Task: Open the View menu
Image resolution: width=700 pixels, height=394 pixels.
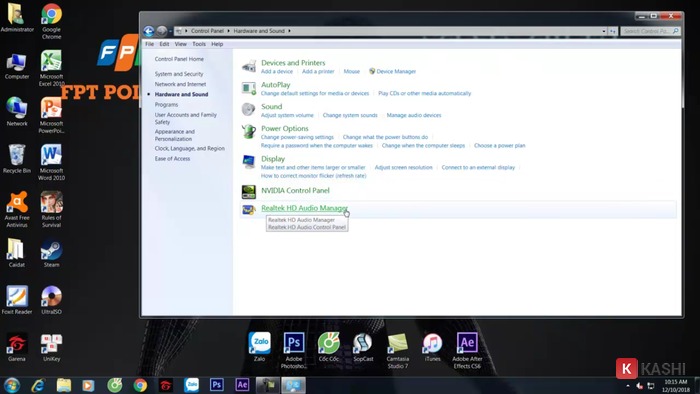Action: (x=180, y=44)
